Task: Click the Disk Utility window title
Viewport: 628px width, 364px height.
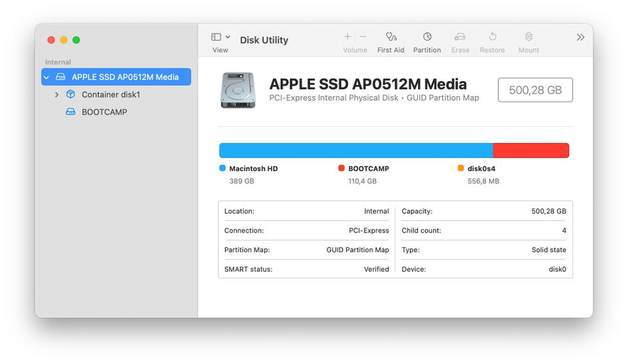Action: tap(264, 40)
